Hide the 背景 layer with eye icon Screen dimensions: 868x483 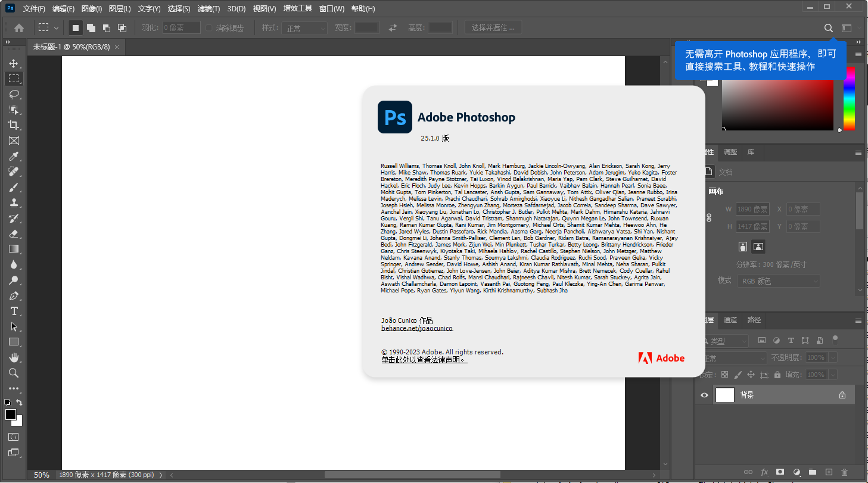704,395
